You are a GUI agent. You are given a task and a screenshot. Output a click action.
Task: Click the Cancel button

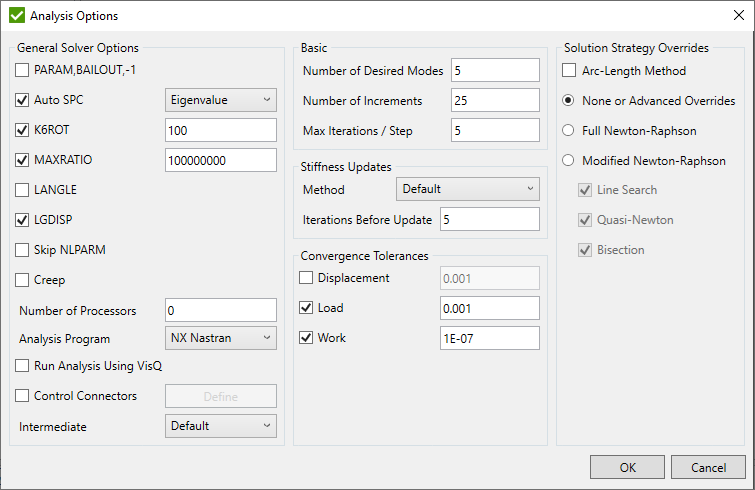[x=707, y=467]
